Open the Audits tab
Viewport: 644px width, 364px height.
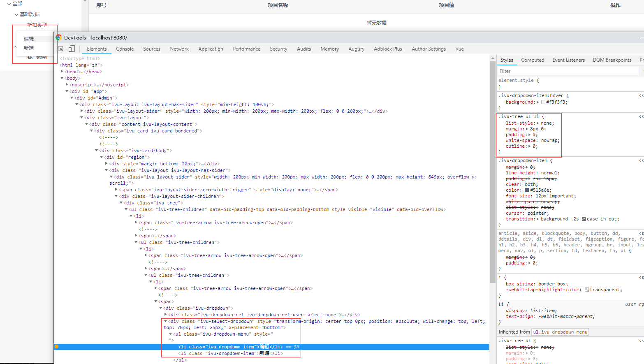[304, 49]
